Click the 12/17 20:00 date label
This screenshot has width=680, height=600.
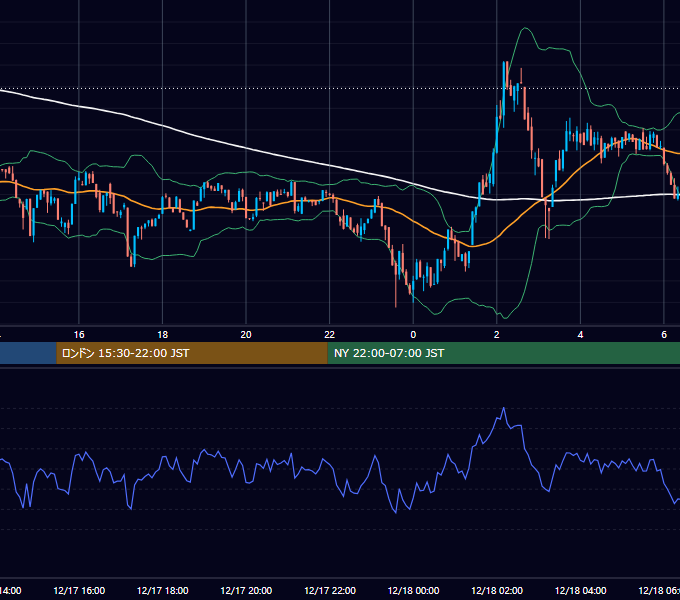[246, 590]
